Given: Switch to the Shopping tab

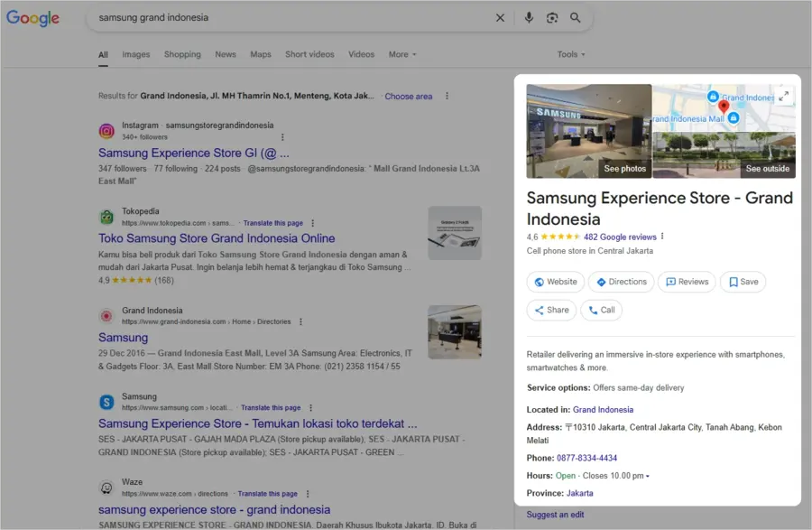Looking at the screenshot, I should (182, 54).
